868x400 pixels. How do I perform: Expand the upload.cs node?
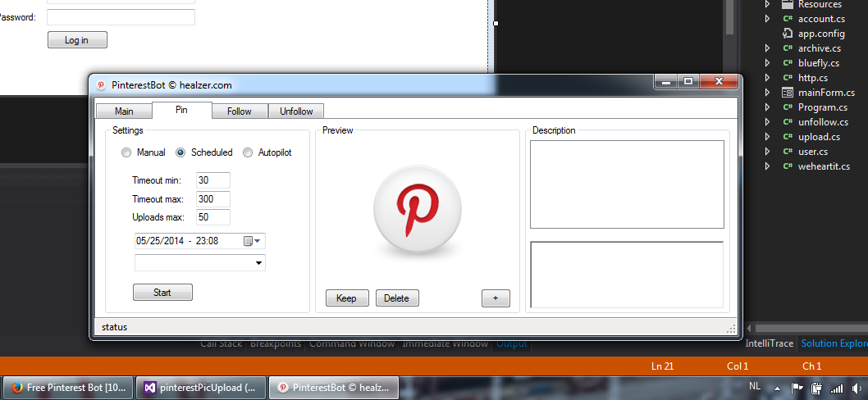click(767, 137)
